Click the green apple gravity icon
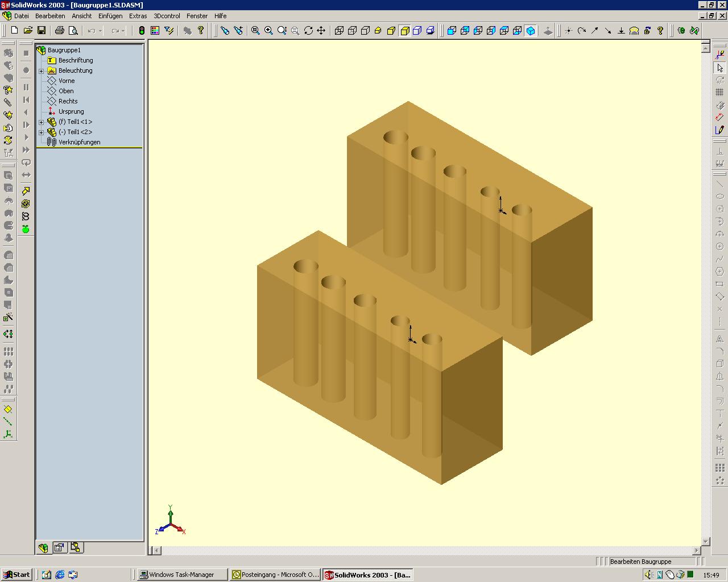This screenshot has height=582, width=728. [26, 229]
